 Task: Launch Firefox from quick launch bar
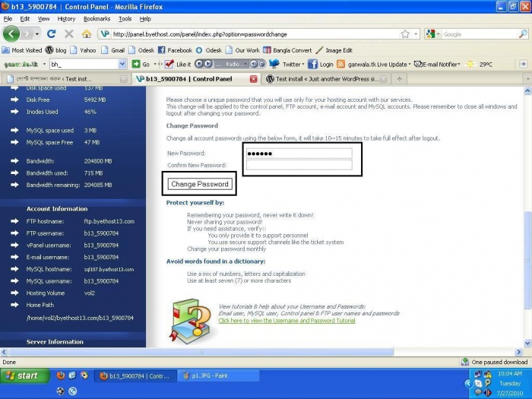[x=61, y=375]
